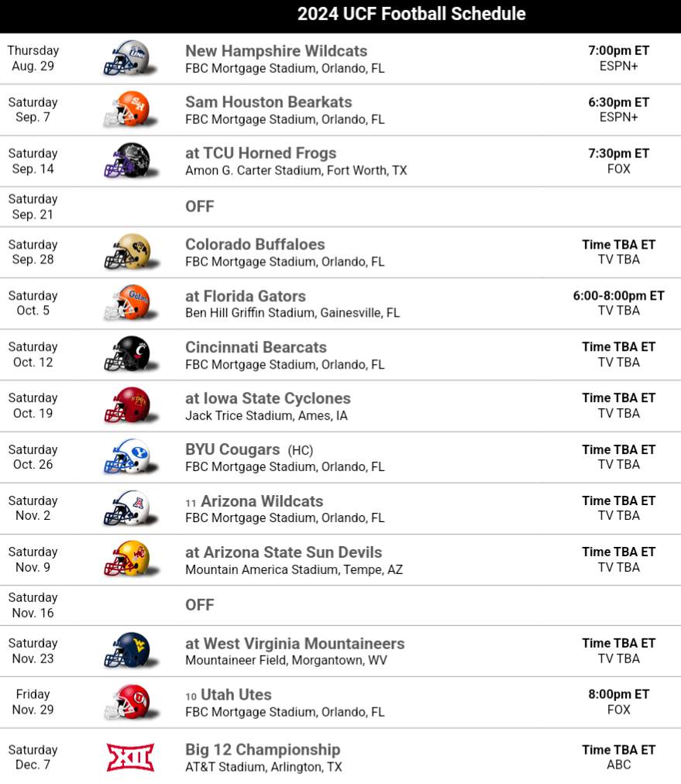This screenshot has height=784, width=681.
Task: Click the New Hampshire Wildcats helmet icon
Action: [x=128, y=58]
